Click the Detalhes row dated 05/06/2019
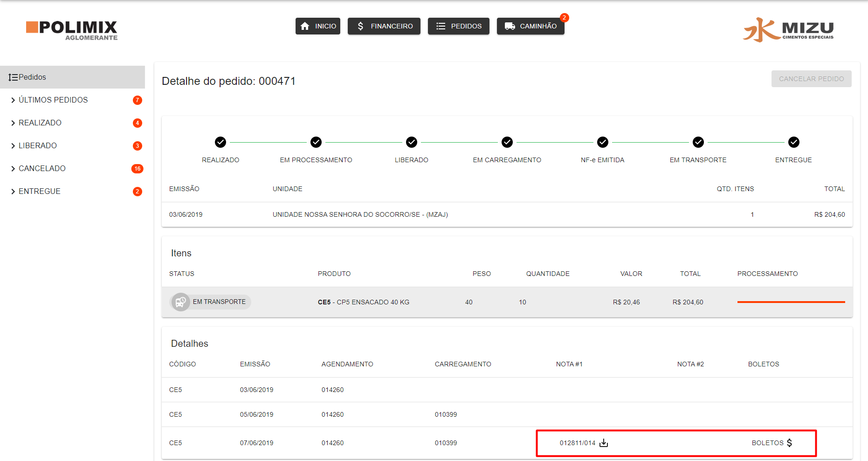Image resolution: width=868 pixels, height=461 pixels. tap(507, 414)
